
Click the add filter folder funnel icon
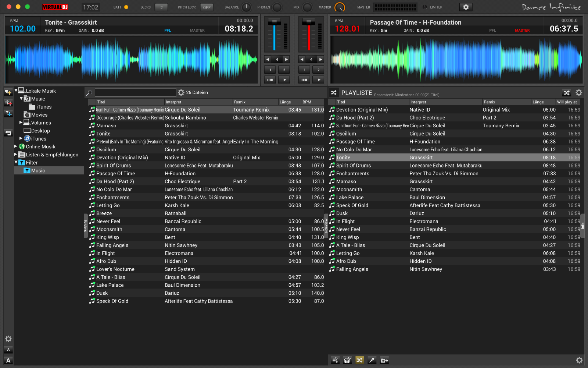coord(8,114)
